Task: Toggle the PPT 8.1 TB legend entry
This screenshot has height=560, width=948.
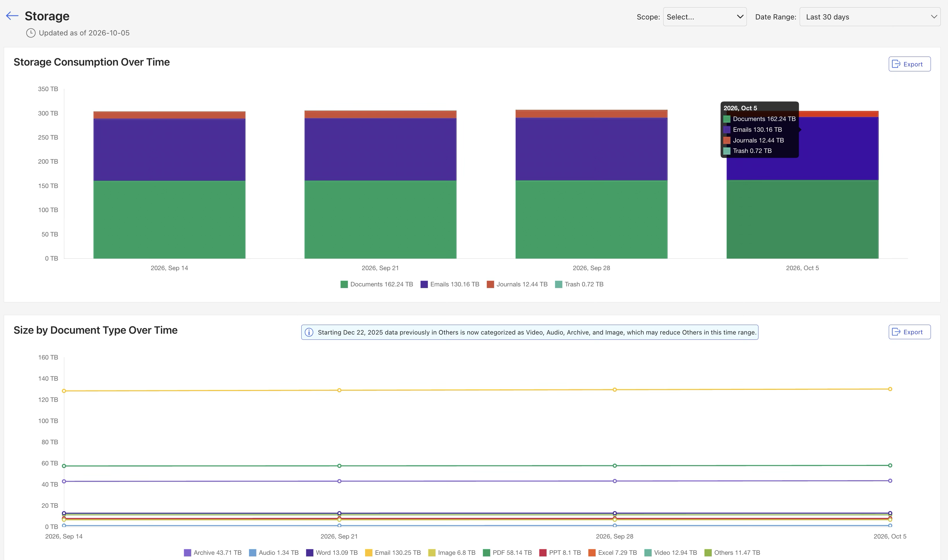Action: pyautogui.click(x=560, y=553)
